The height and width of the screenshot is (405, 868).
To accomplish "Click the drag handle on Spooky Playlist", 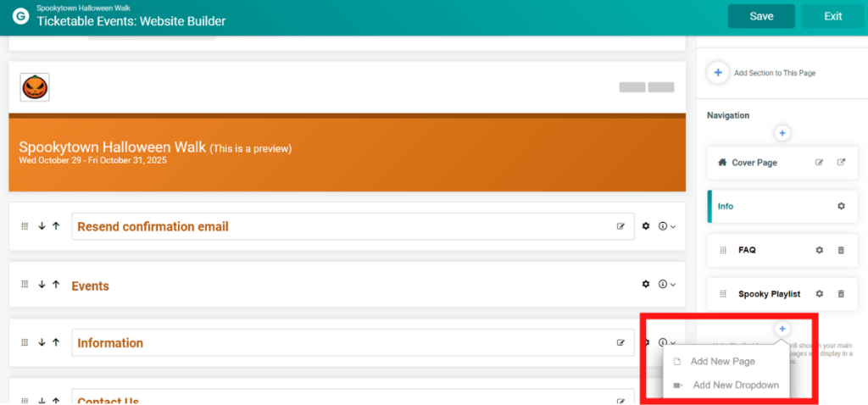I will pyautogui.click(x=723, y=294).
